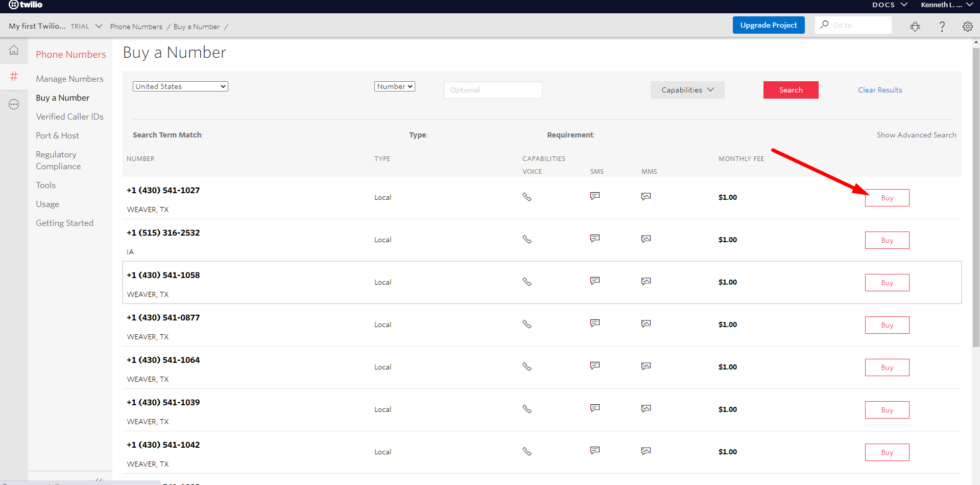Open the DOCS dropdown menu

(x=890, y=5)
